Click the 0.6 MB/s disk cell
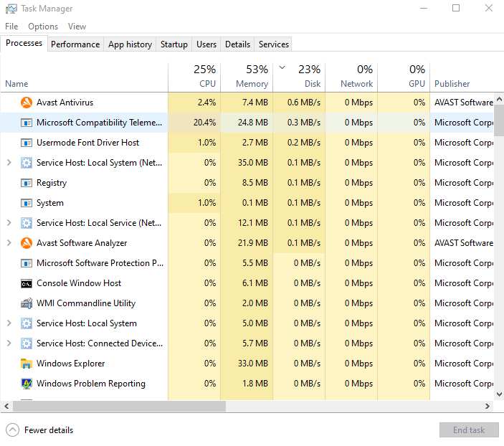Screen dimensions: 504x446 tap(299, 103)
